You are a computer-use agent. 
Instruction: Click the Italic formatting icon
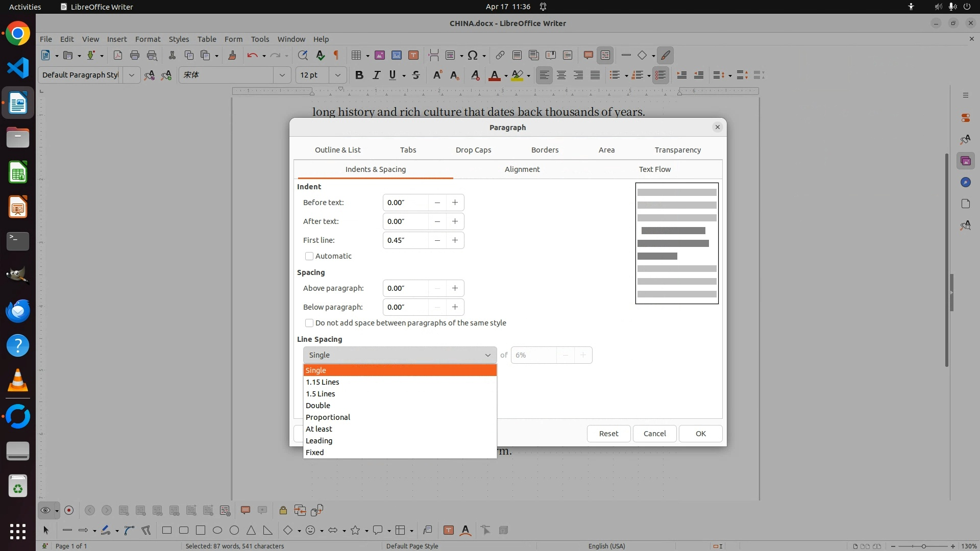(x=376, y=76)
